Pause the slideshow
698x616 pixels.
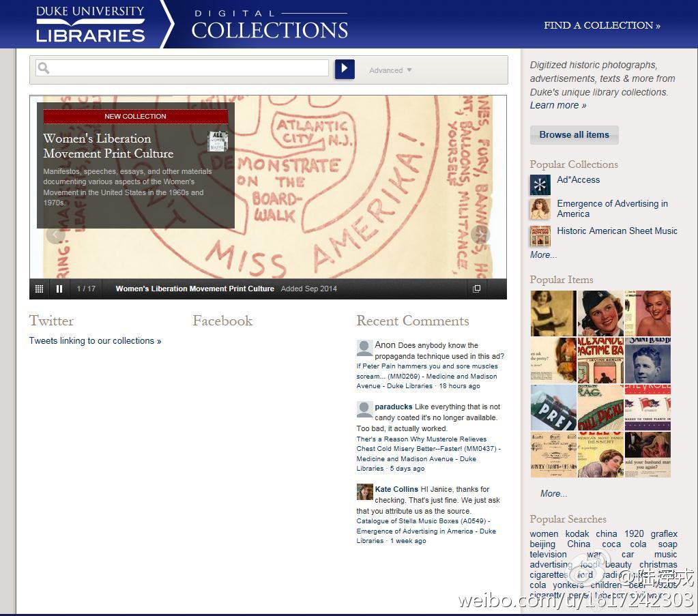click(x=59, y=289)
